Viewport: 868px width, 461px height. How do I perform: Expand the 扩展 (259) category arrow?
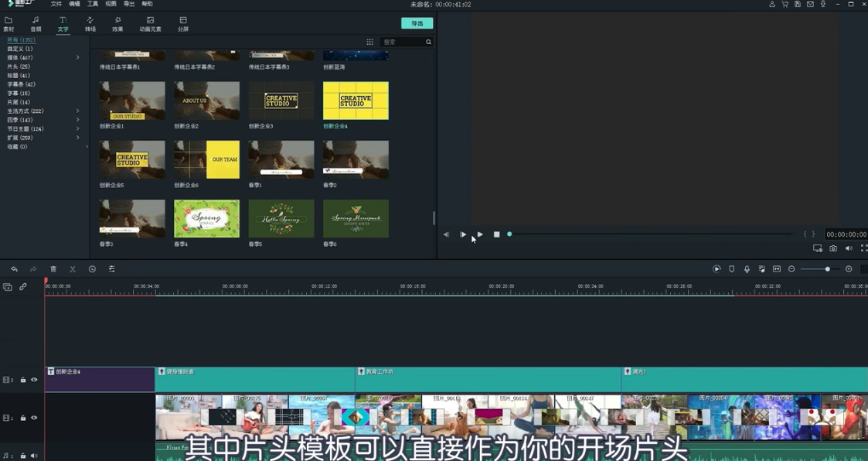coord(77,138)
